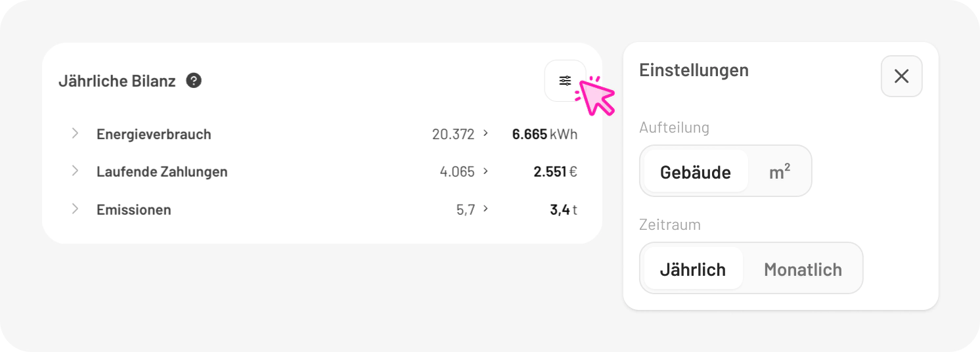The height and width of the screenshot is (352, 980).
Task: Select Gebäude under Aufteilung
Action: tap(695, 172)
